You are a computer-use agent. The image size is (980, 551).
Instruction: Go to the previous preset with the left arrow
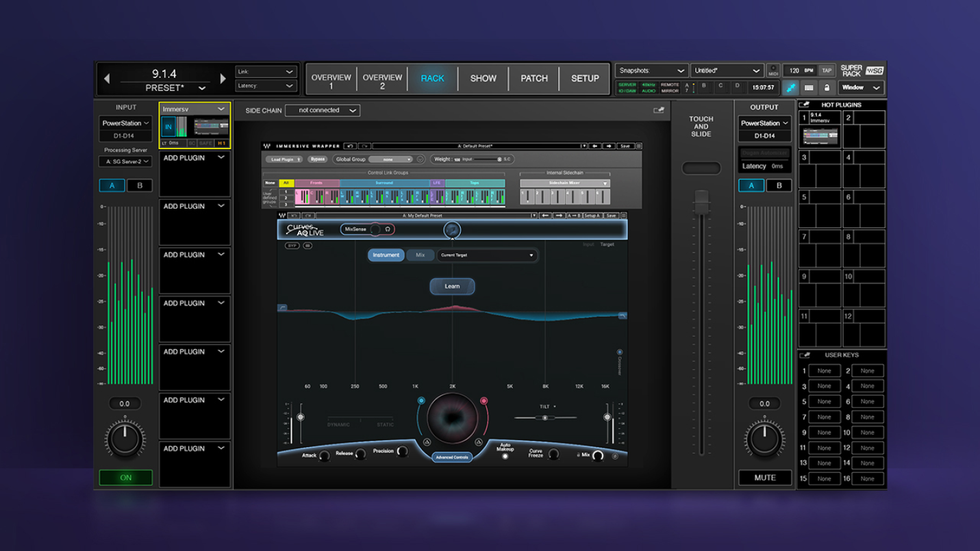pos(107,79)
